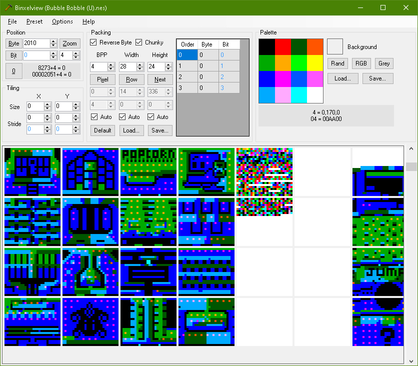Viewport: 418px width, 366px height.
Task: Click the Pixel advance button
Action: click(x=102, y=79)
